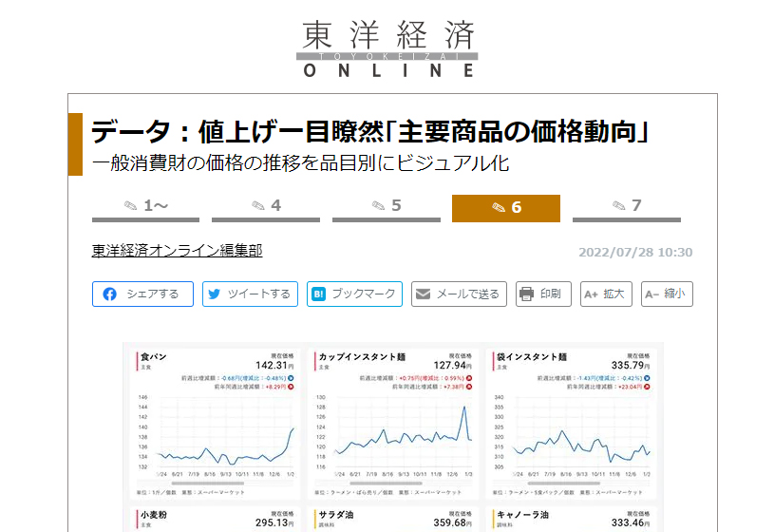774x532 pixels.
Task: Print the article using 印刷
Action: pyautogui.click(x=543, y=294)
